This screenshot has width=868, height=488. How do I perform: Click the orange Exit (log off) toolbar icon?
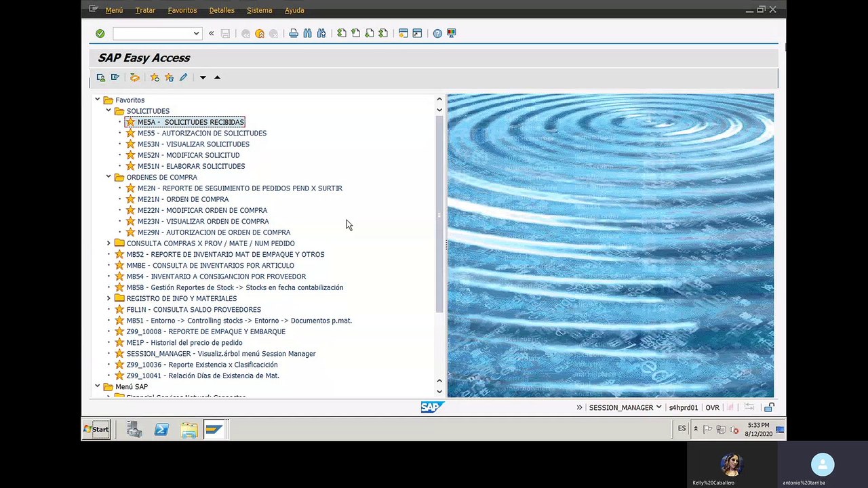(x=259, y=33)
